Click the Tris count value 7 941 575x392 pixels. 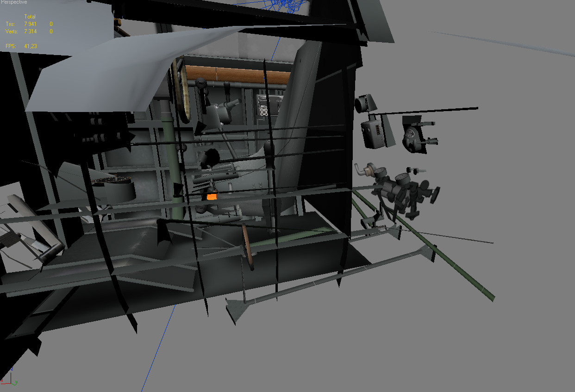point(31,24)
